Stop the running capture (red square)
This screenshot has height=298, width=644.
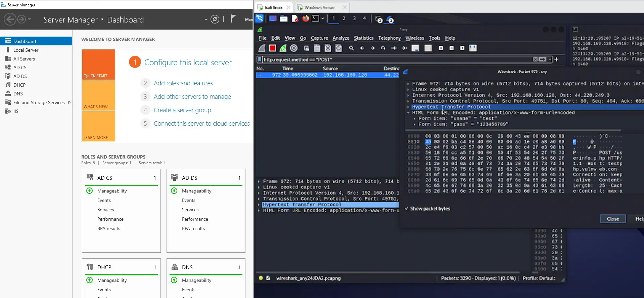(x=272, y=48)
